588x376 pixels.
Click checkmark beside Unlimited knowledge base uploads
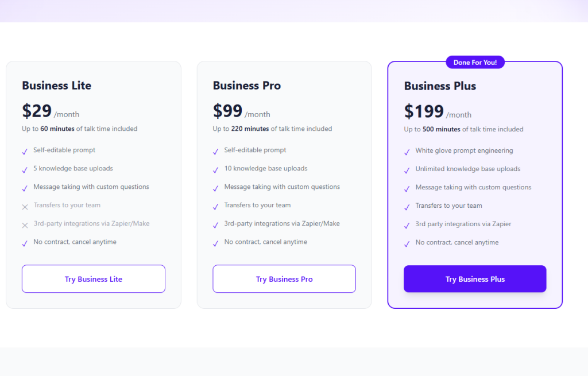(x=407, y=170)
